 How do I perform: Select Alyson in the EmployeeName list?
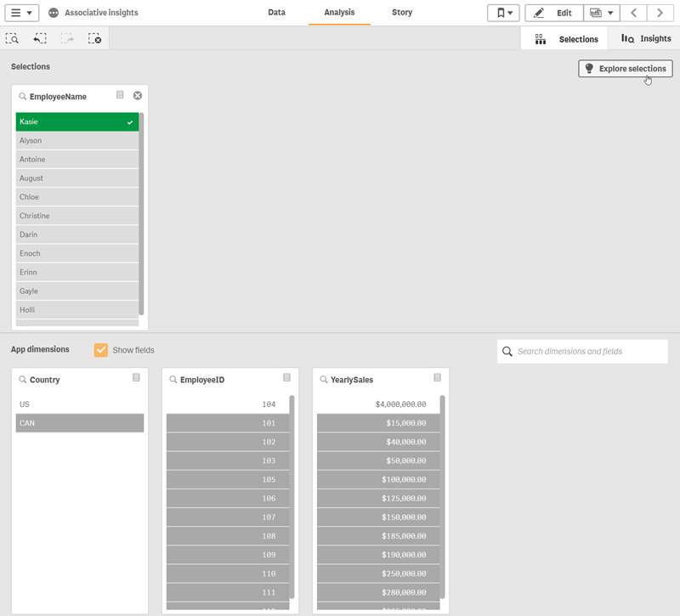point(76,140)
